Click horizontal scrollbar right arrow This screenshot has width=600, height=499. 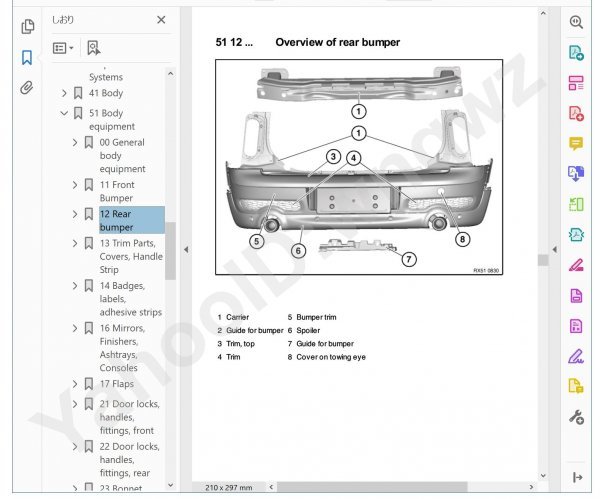(531, 487)
